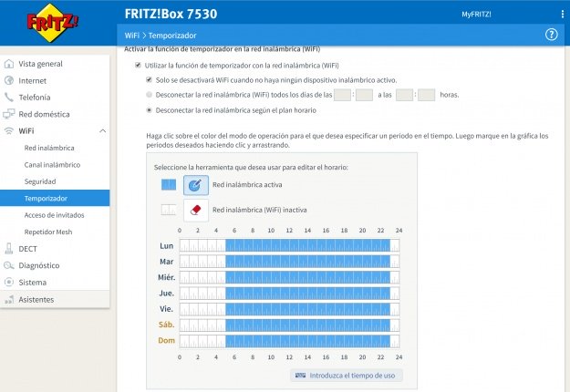
Task: Click WiFi in the breadcrumb
Action: [x=132, y=36]
